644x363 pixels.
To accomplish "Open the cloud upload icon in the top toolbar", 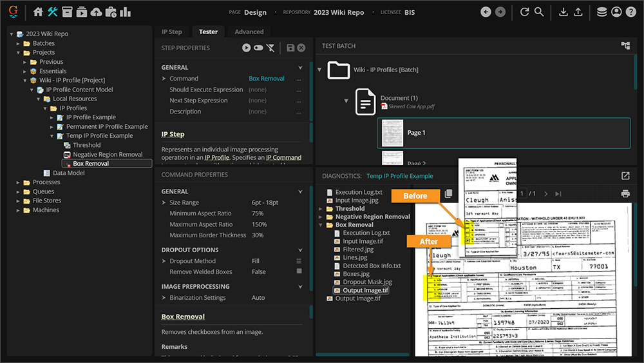I will [96, 12].
